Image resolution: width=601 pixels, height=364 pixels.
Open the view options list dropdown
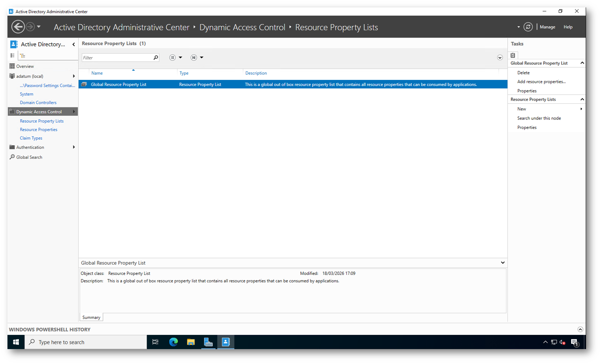pyautogui.click(x=176, y=58)
